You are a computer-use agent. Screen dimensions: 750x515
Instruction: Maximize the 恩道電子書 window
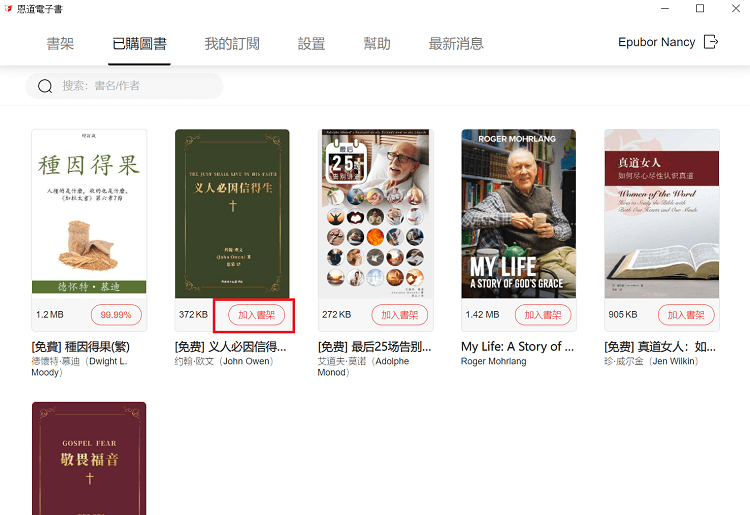click(700, 9)
